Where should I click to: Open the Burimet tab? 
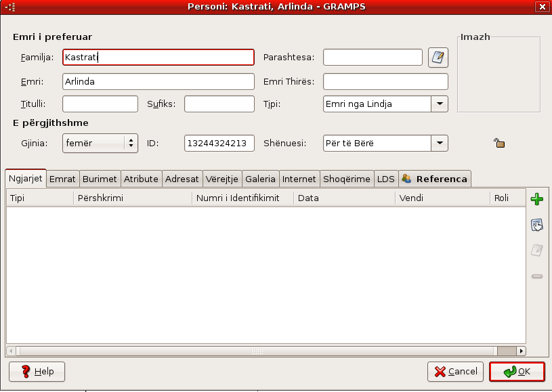pos(100,179)
